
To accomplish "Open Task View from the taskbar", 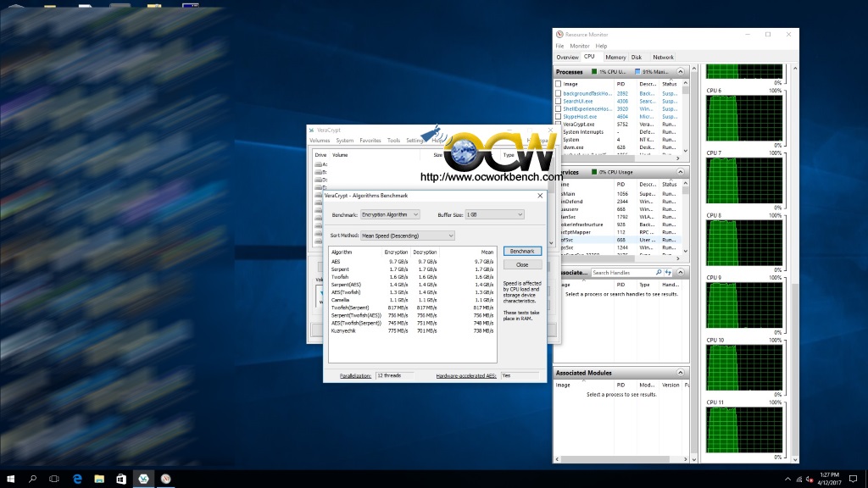I will point(53,479).
